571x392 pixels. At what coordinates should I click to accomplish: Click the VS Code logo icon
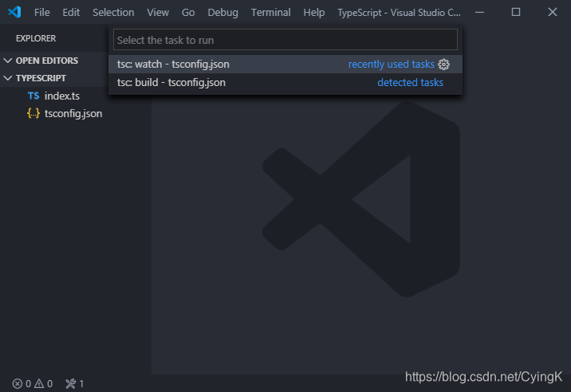tap(14, 12)
